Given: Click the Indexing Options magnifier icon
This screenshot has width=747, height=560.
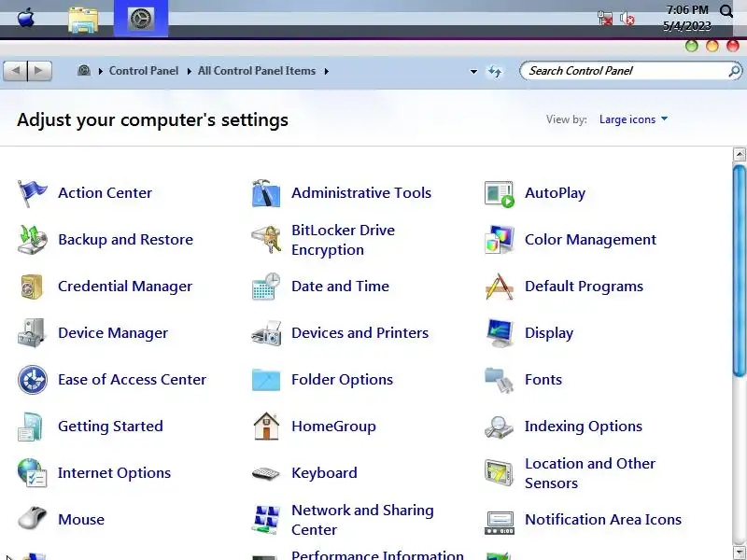Looking at the screenshot, I should pos(500,427).
